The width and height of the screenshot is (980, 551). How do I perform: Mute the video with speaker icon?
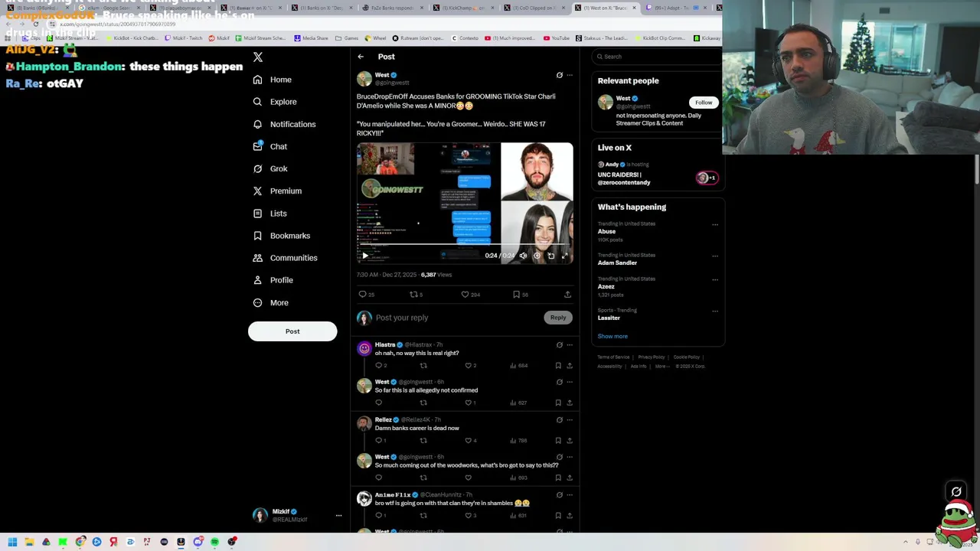(523, 256)
